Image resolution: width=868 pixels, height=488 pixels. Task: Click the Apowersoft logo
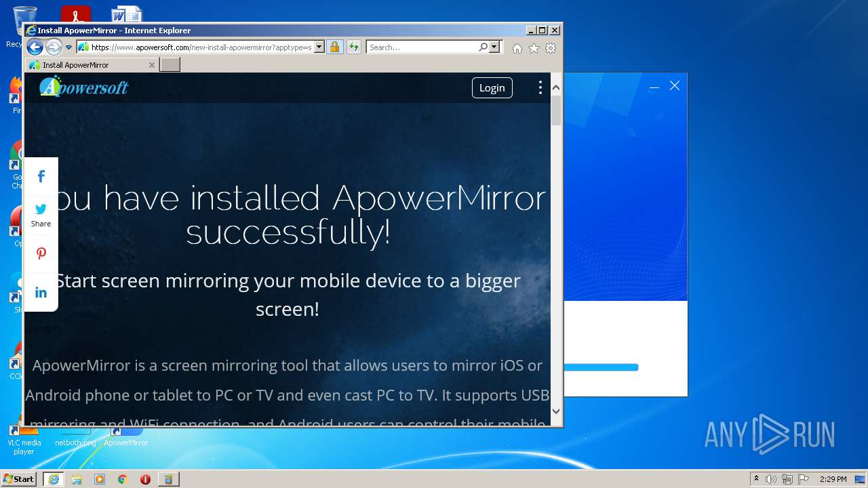pos(83,87)
